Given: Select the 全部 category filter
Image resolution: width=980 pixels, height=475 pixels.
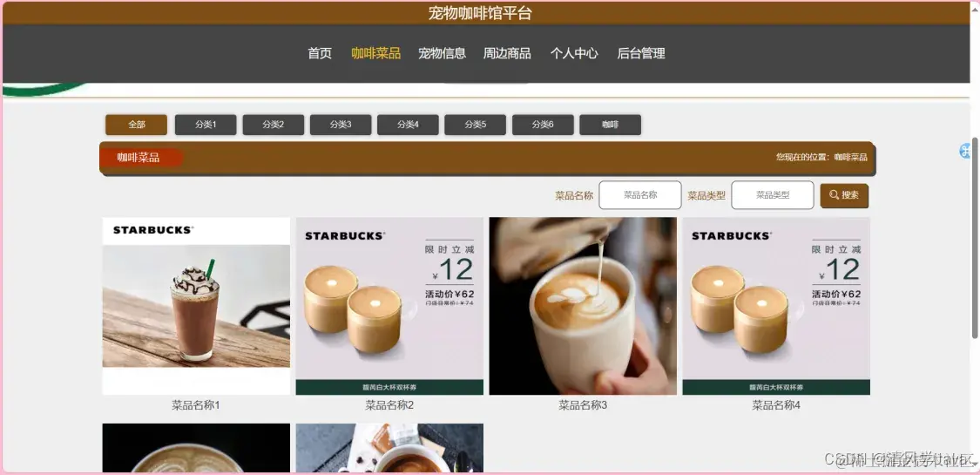Looking at the screenshot, I should click(136, 125).
